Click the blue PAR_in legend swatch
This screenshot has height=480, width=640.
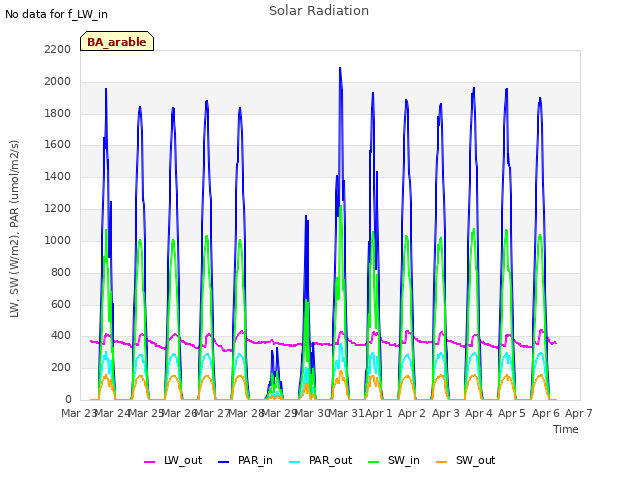[224, 462]
